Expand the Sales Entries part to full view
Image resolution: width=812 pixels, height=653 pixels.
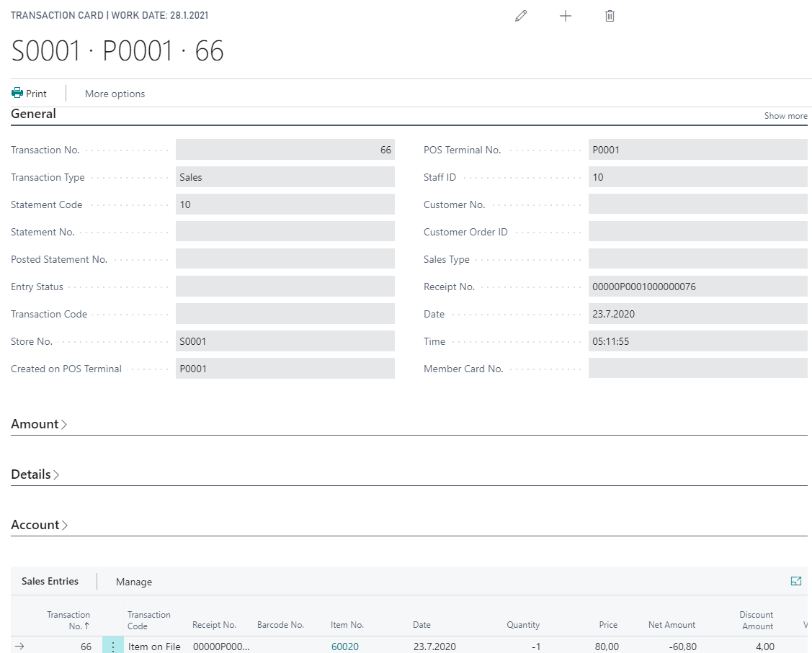(795, 581)
